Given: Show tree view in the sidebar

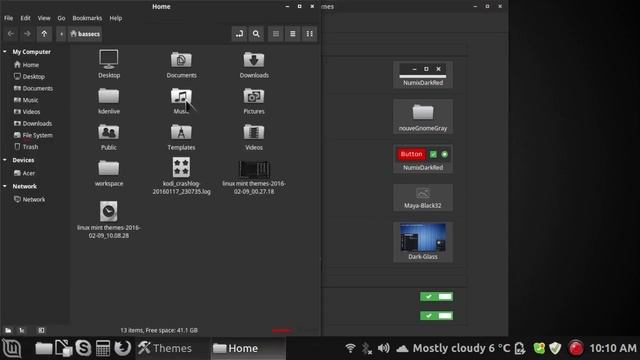Looking at the screenshot, I should click(x=22, y=330).
